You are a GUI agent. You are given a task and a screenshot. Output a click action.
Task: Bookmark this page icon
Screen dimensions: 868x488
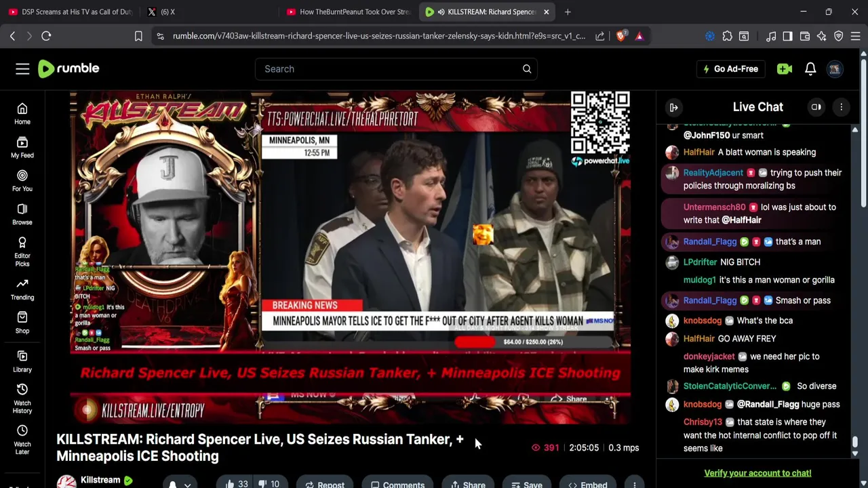(x=138, y=36)
